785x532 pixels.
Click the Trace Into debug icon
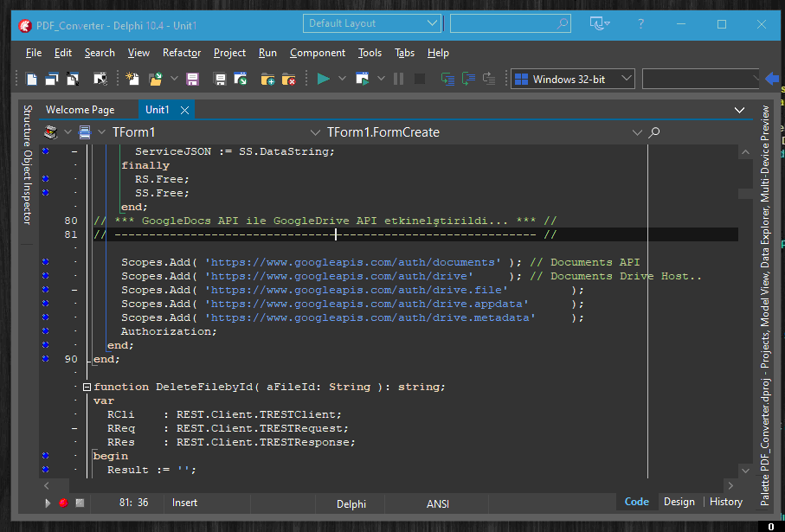point(447,79)
